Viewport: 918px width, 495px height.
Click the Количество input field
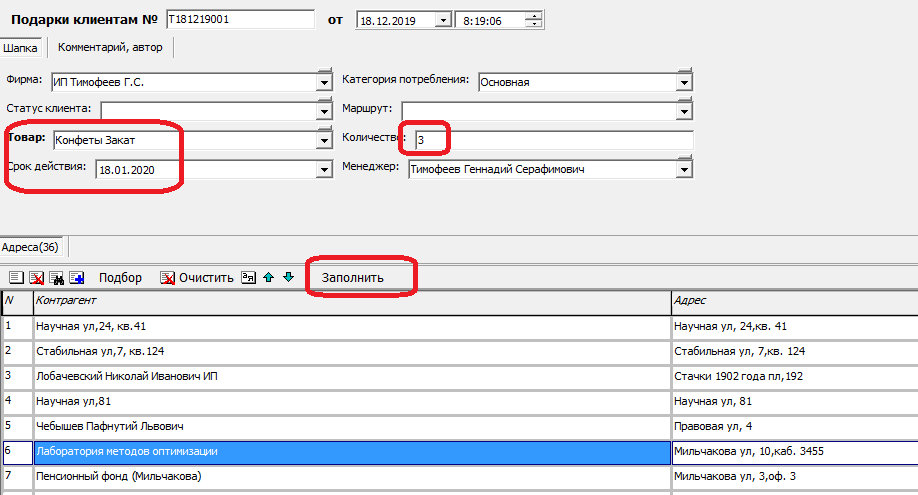click(x=555, y=140)
